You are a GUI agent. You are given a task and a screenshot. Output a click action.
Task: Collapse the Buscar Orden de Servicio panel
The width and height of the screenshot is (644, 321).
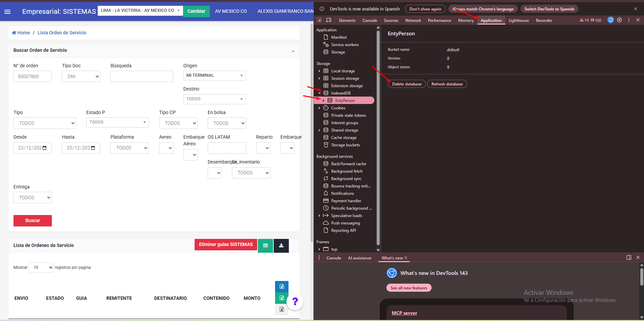(x=293, y=51)
